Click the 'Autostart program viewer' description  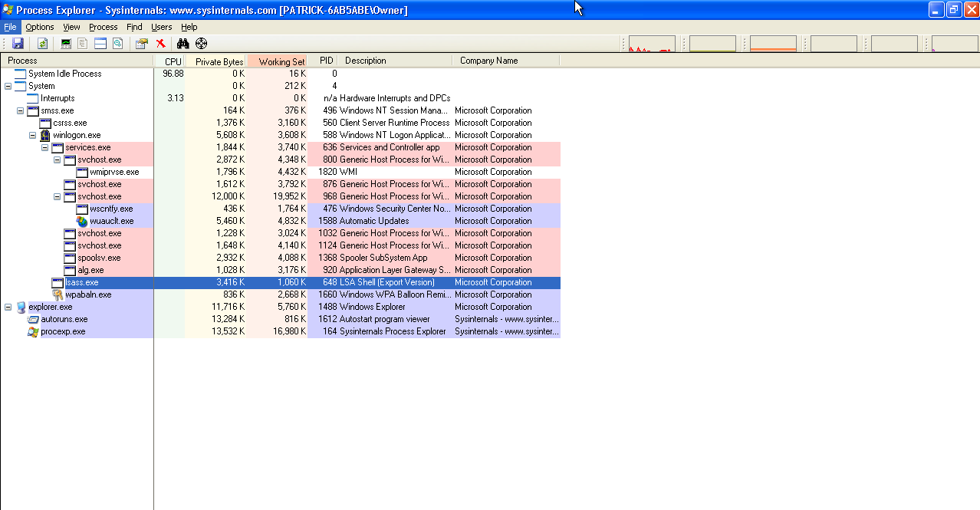point(385,319)
